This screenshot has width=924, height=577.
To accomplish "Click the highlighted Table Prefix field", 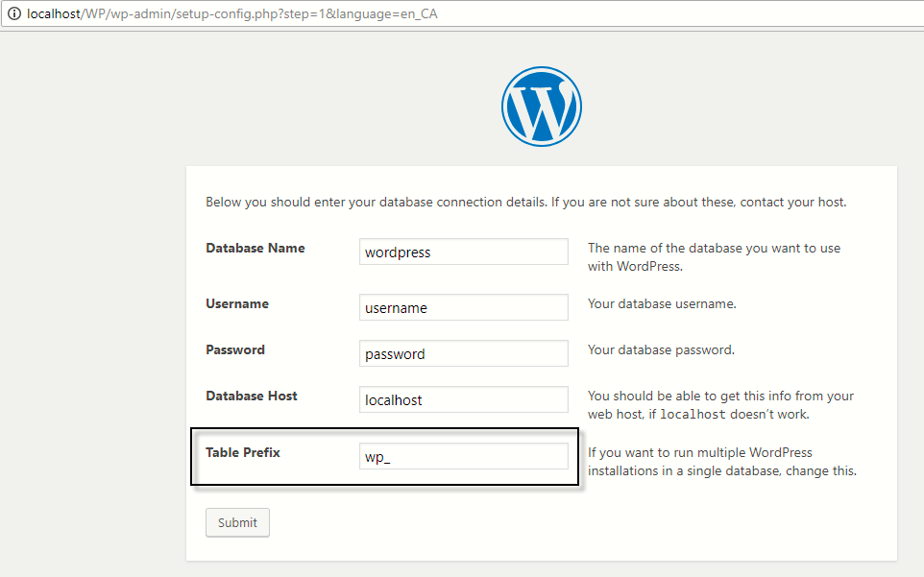I will coord(464,456).
